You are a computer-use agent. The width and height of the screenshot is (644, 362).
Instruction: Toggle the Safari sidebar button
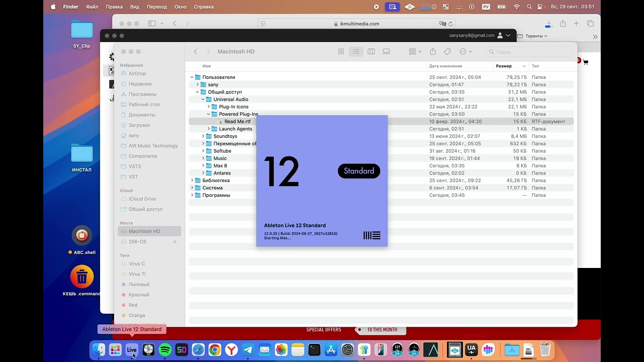tap(152, 24)
